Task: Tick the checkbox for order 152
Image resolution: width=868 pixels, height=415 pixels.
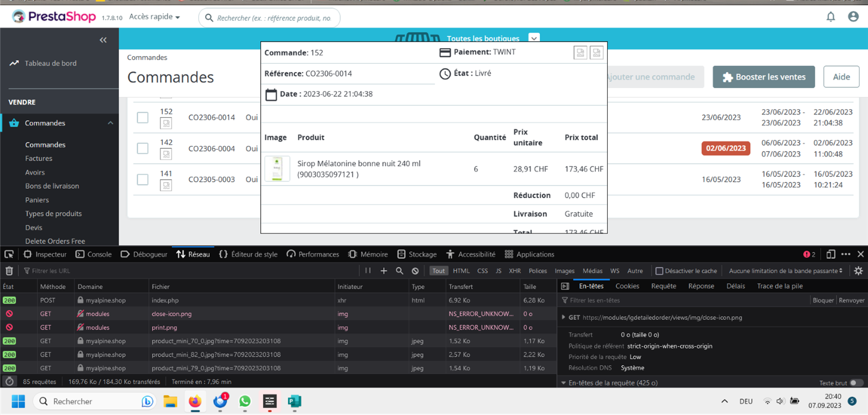Action: [x=142, y=117]
